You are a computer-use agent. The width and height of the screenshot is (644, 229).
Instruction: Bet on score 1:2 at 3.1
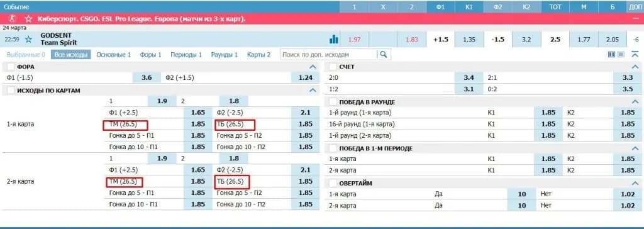pyautogui.click(x=469, y=89)
